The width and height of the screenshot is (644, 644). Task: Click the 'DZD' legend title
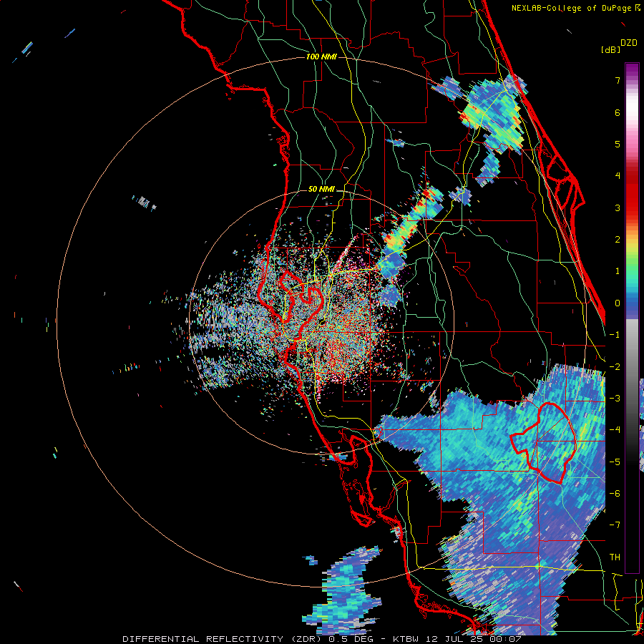point(629,43)
